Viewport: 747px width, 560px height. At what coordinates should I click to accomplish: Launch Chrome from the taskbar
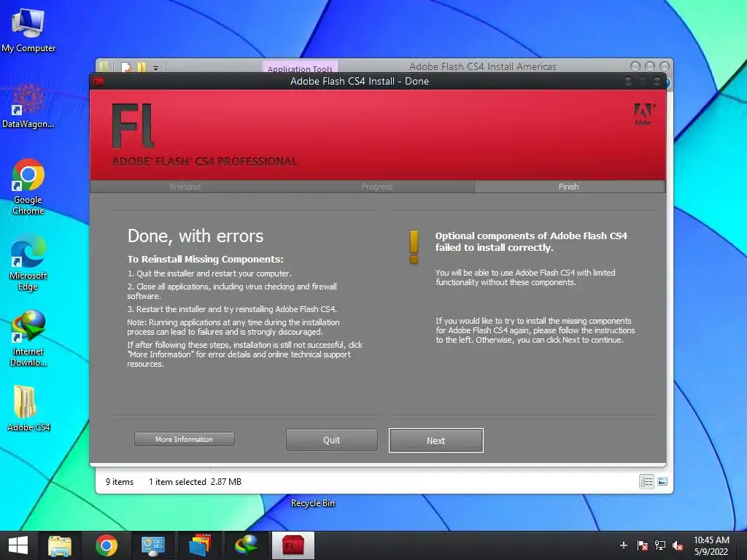click(x=107, y=545)
